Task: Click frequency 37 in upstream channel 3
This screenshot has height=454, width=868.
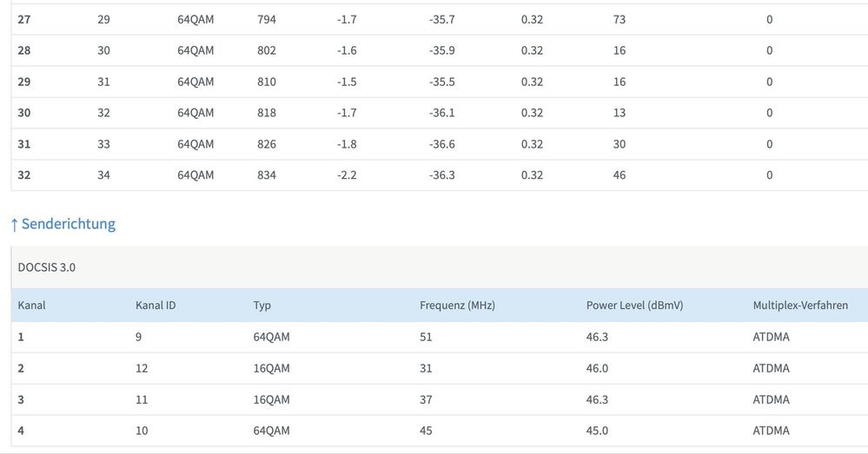Action: (426, 399)
